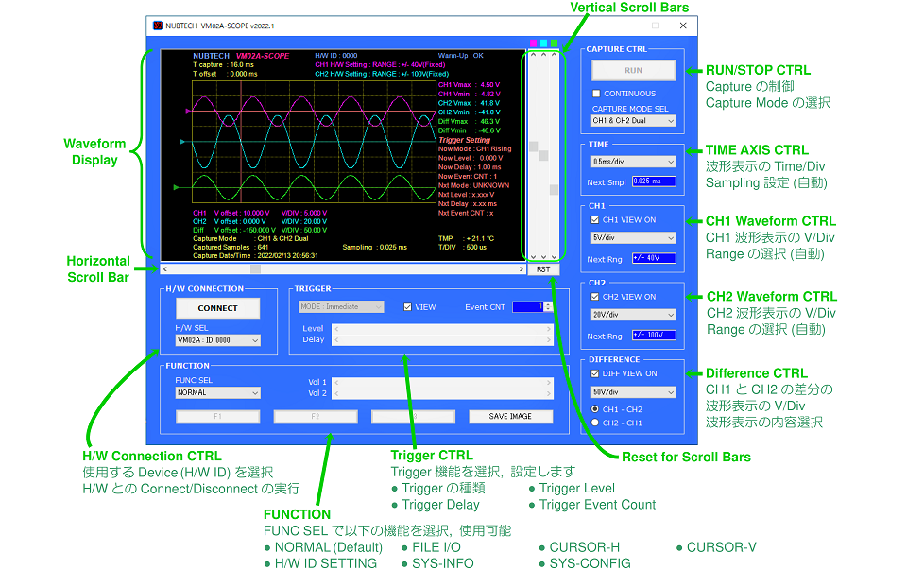Image resolution: width=924 pixels, height=570 pixels.
Task: Click the third vertical scroll bar up arrow
Action: (554, 54)
